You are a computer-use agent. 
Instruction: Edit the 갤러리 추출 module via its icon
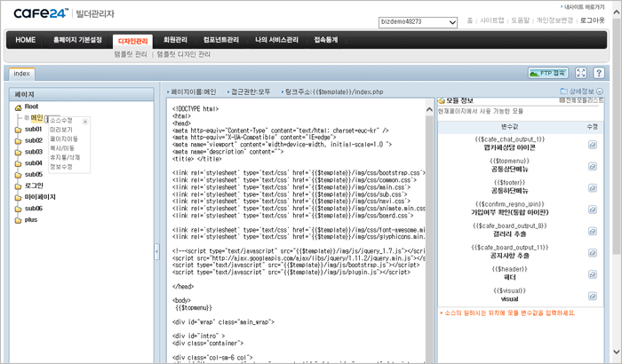[x=593, y=231]
